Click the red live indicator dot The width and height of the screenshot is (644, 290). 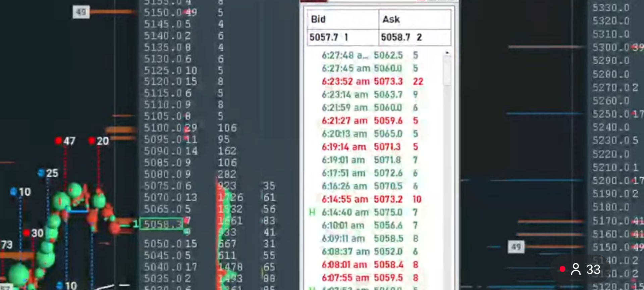point(562,269)
